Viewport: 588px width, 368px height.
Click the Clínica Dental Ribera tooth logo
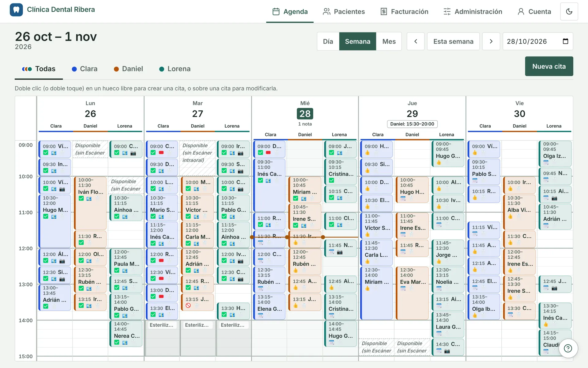16,10
